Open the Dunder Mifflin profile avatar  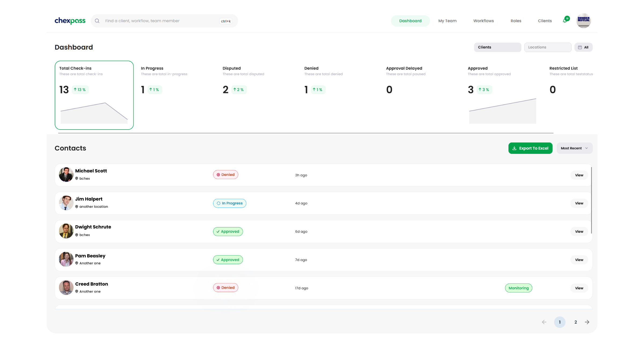pos(583,21)
